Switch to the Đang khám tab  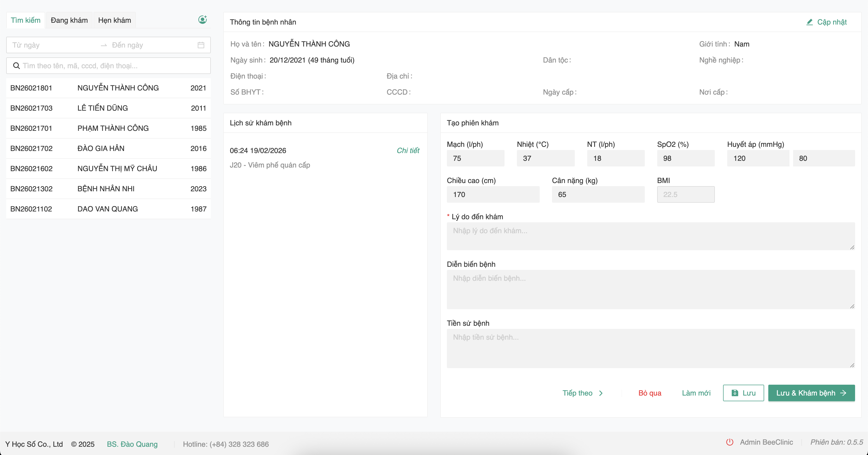(x=69, y=20)
